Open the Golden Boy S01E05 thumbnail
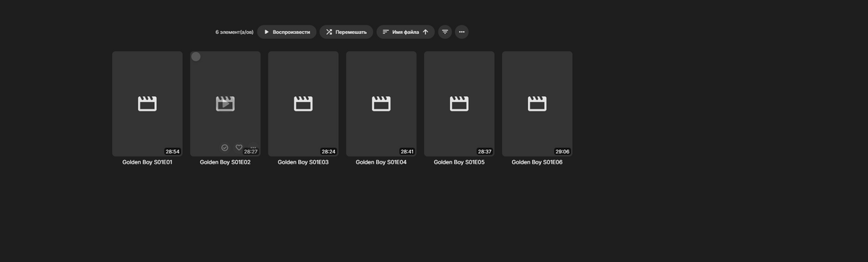This screenshot has width=868, height=262. [x=459, y=103]
